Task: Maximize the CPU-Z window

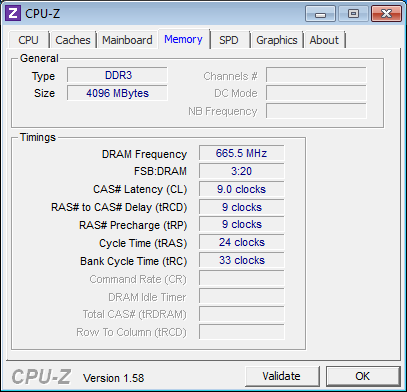Action: tap(353, 14)
